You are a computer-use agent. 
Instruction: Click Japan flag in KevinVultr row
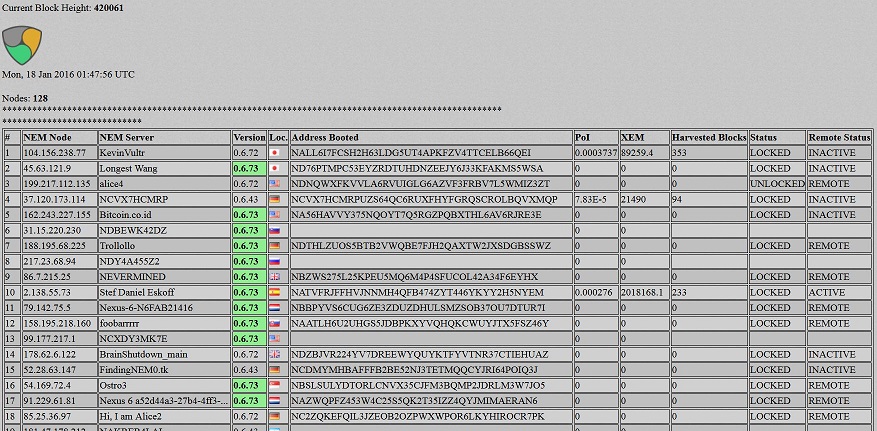274,153
